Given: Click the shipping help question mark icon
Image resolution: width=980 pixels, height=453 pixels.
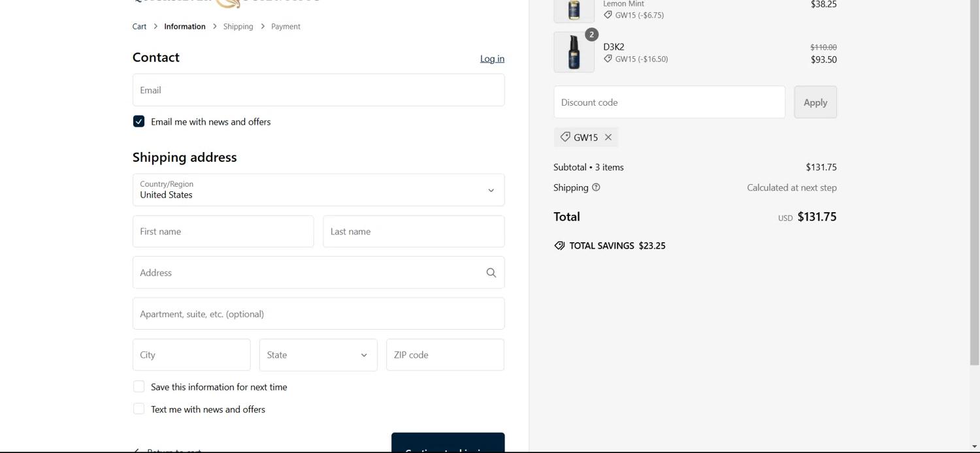Looking at the screenshot, I should click(596, 187).
